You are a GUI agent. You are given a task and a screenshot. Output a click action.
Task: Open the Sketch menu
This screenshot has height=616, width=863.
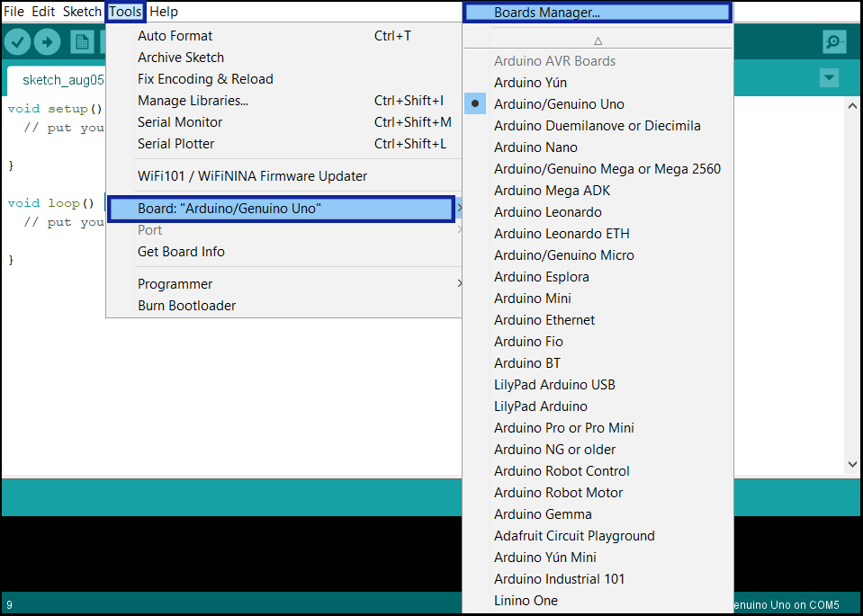pos(82,12)
